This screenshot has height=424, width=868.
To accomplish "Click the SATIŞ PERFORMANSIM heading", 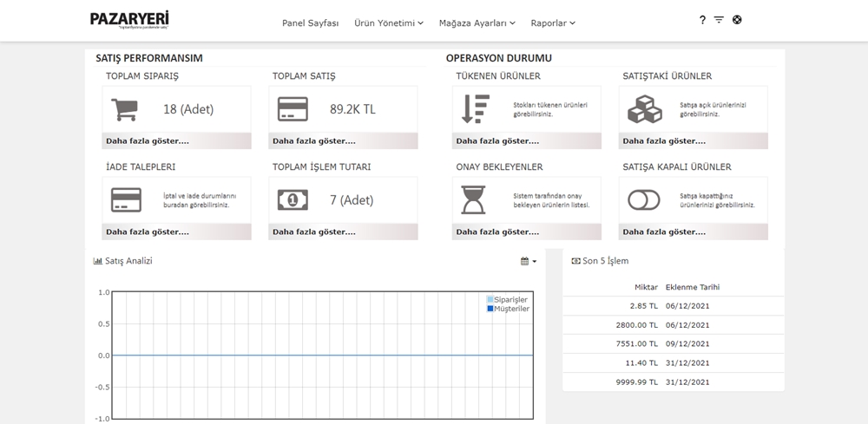I will coord(149,58).
